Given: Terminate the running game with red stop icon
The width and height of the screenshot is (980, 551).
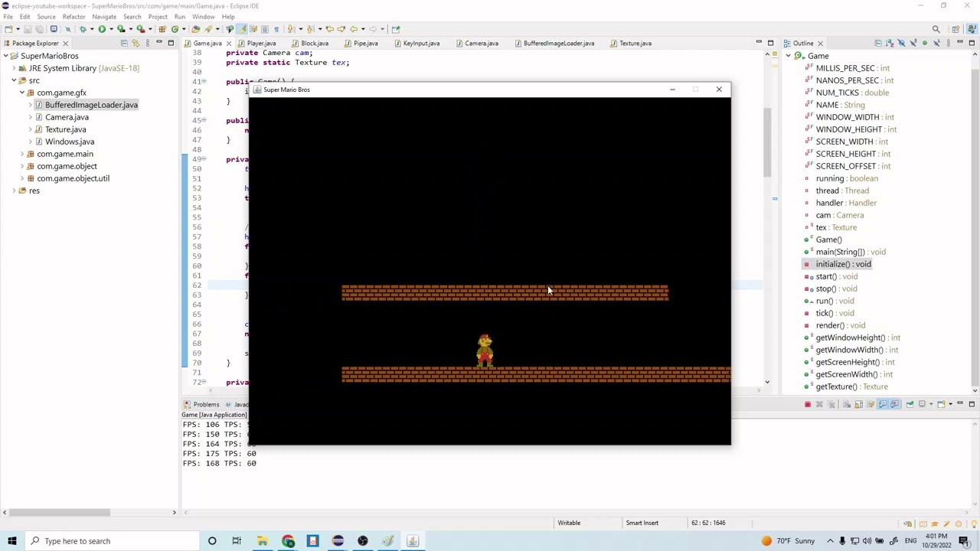Looking at the screenshot, I should pyautogui.click(x=808, y=404).
